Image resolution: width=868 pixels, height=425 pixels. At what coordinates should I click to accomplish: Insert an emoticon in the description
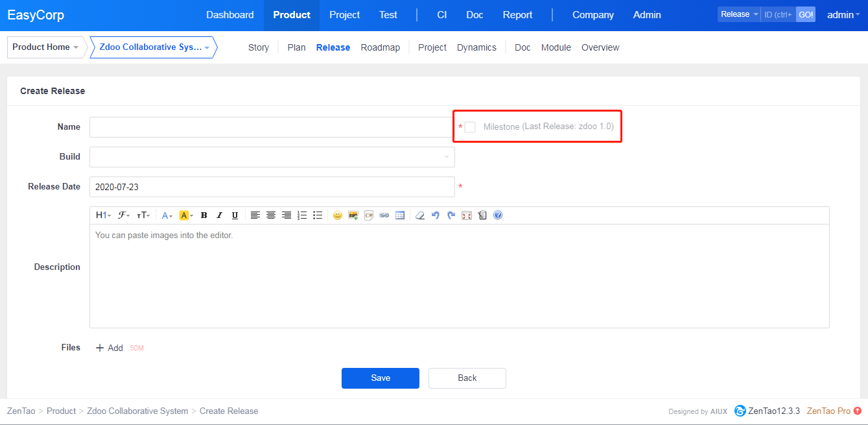pos(337,215)
